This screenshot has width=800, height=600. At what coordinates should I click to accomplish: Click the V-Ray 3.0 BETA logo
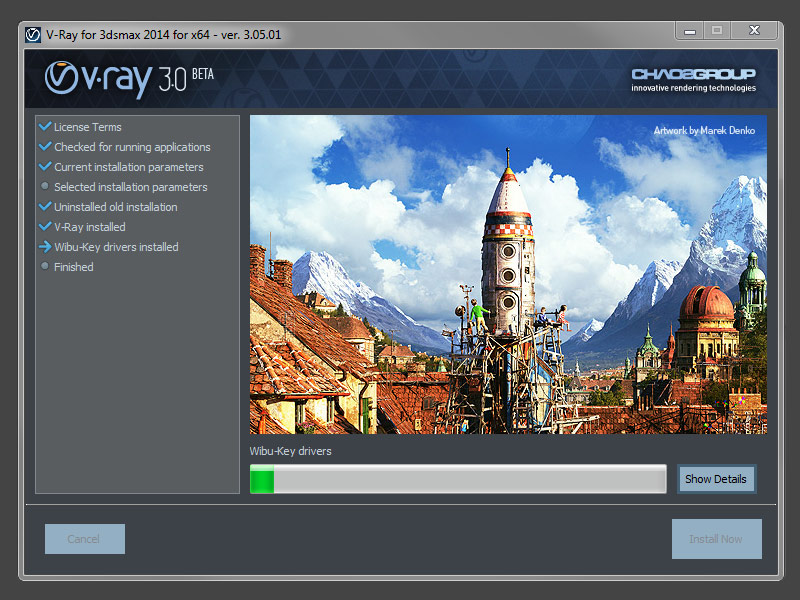coord(129,79)
